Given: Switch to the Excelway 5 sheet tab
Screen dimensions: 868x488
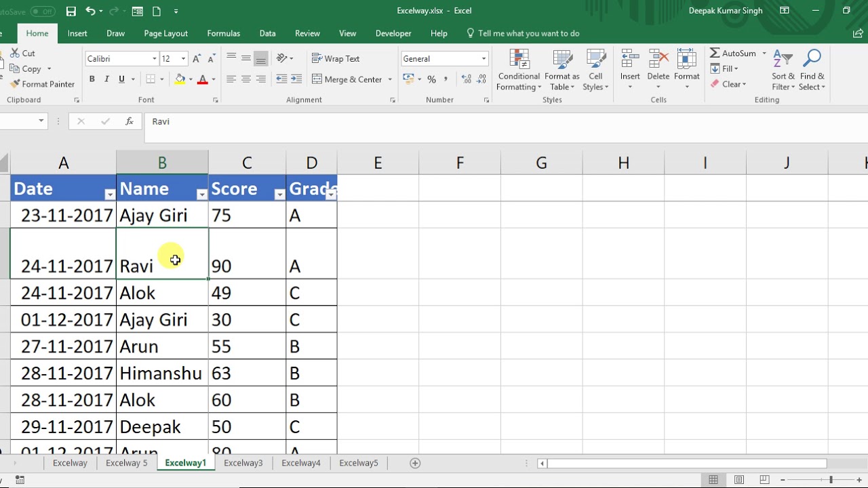Looking at the screenshot, I should (126, 463).
